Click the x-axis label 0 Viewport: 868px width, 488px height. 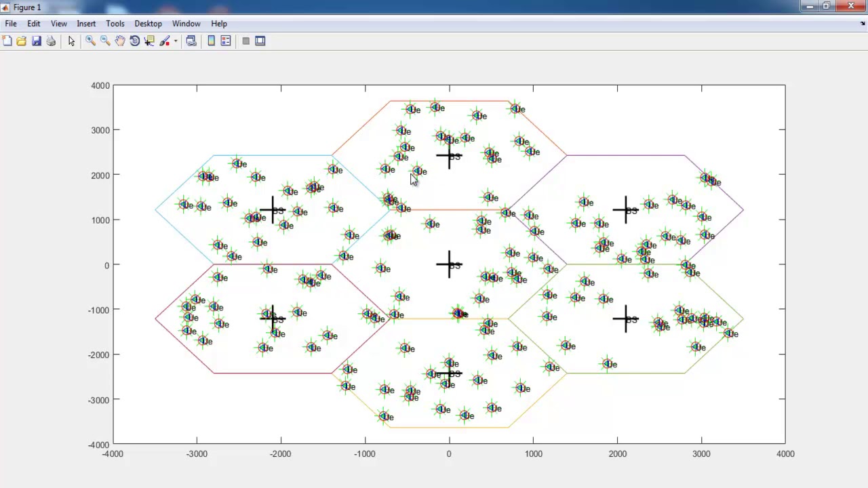(449, 454)
